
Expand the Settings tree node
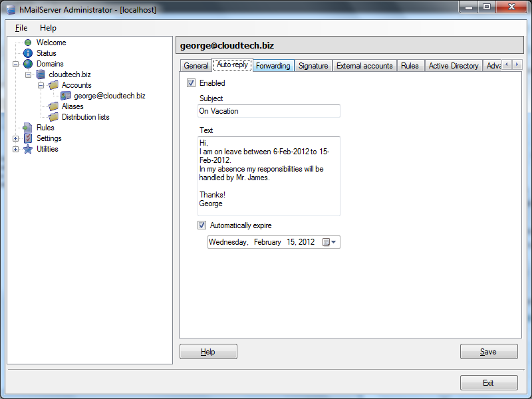15,138
